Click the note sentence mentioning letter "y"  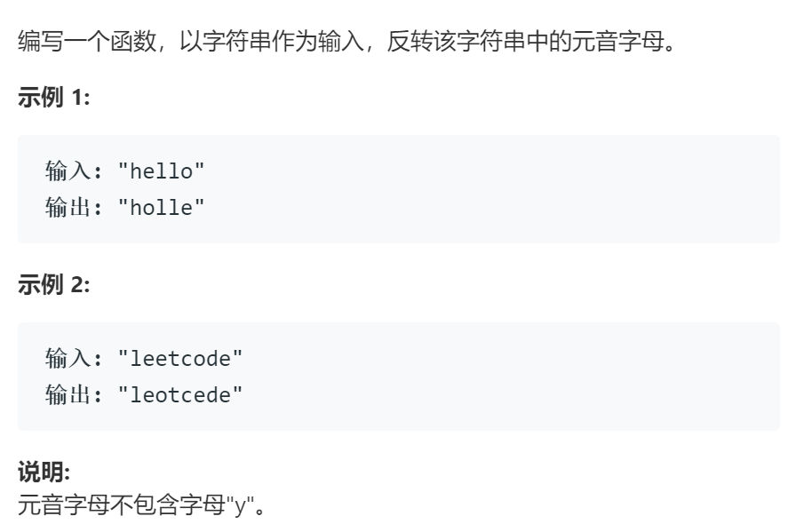(142, 504)
